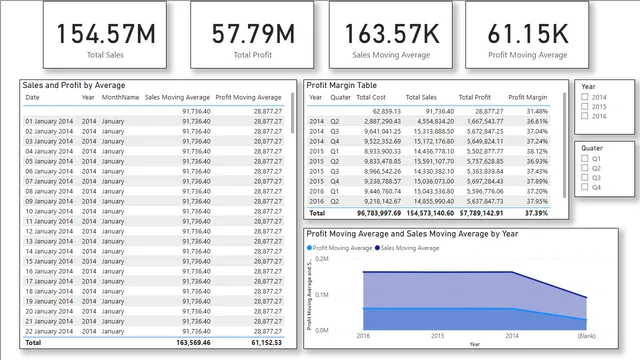Image resolution: width=640 pixels, height=360 pixels.
Task: Click the total profit value '57,789,142.91'
Action: pos(481,213)
